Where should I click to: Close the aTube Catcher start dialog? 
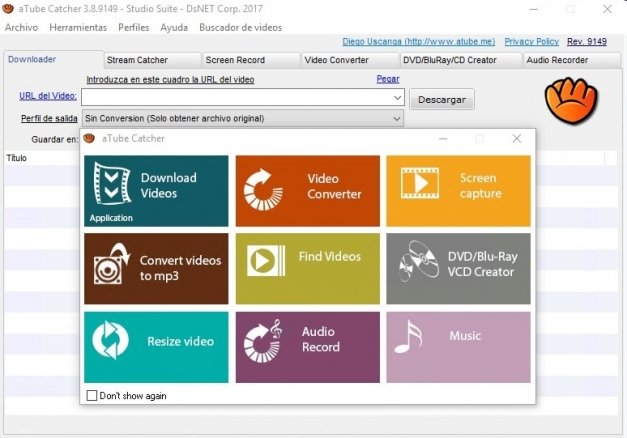[517, 138]
